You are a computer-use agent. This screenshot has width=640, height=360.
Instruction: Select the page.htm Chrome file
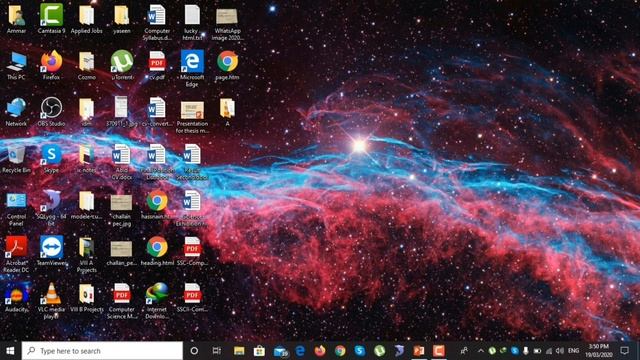click(227, 65)
